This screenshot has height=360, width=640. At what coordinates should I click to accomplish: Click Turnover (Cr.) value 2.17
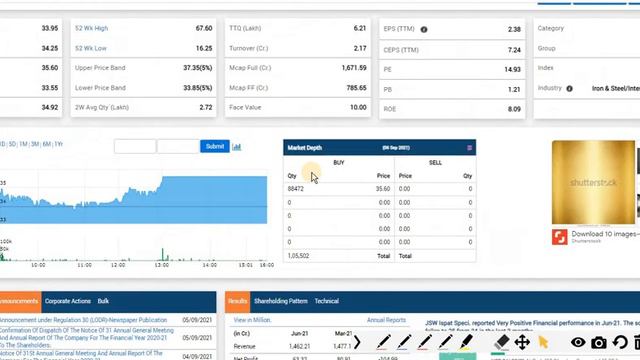click(x=360, y=48)
